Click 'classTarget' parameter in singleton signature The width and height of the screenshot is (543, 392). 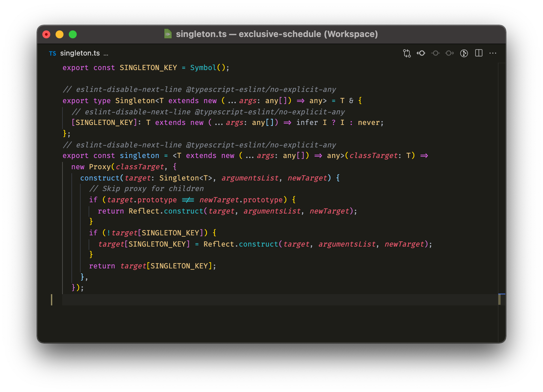coord(373,156)
